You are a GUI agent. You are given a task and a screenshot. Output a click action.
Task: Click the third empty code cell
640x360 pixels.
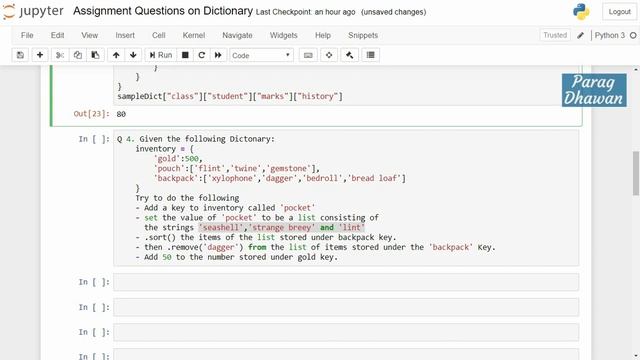point(346,332)
